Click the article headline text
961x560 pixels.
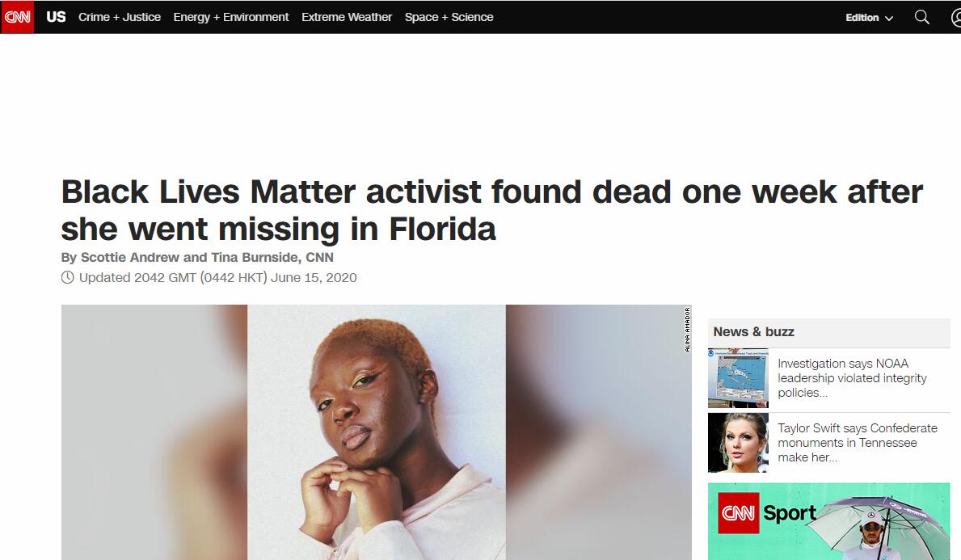click(491, 210)
